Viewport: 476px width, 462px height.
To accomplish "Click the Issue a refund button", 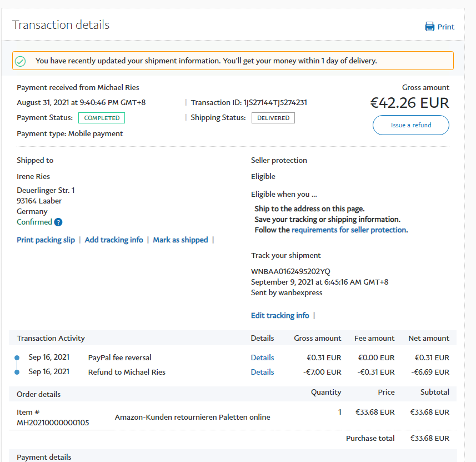I will 410,125.
